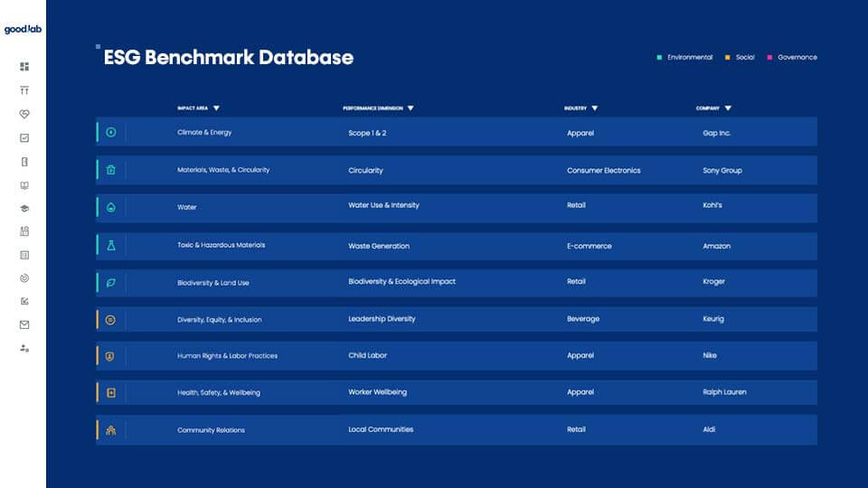This screenshot has width=868, height=488.
Task: Click the Industry column header
Action: tap(575, 108)
